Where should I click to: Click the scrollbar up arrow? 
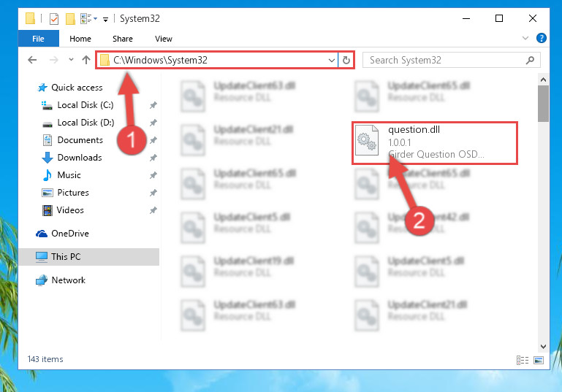543,80
